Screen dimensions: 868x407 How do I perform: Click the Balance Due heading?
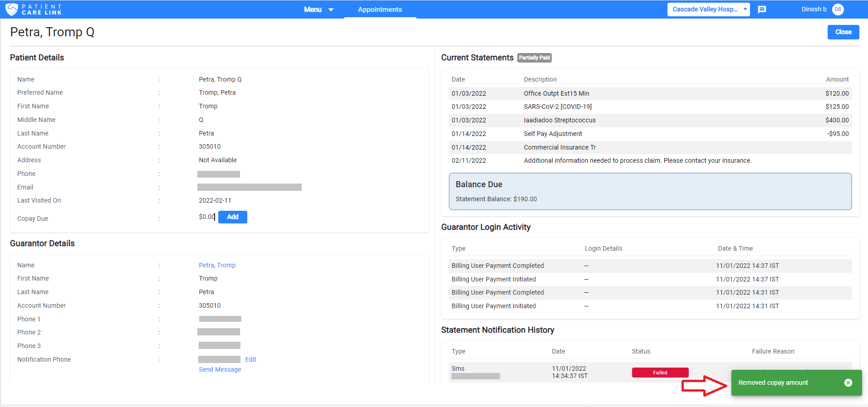(479, 184)
